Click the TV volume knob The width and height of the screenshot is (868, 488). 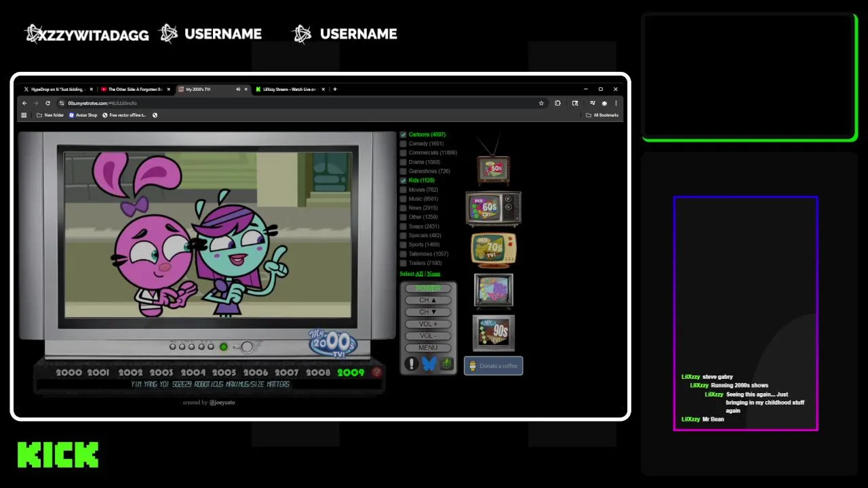tap(247, 347)
